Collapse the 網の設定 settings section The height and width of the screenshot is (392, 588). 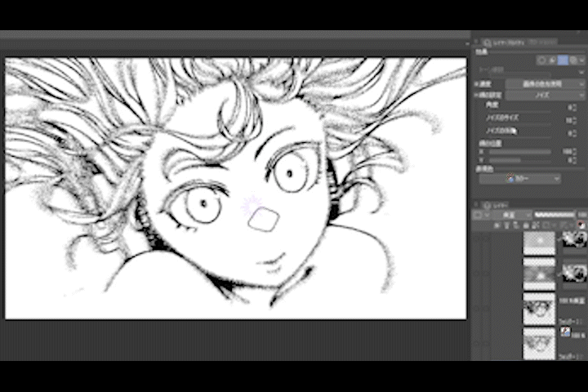pyautogui.click(x=477, y=96)
